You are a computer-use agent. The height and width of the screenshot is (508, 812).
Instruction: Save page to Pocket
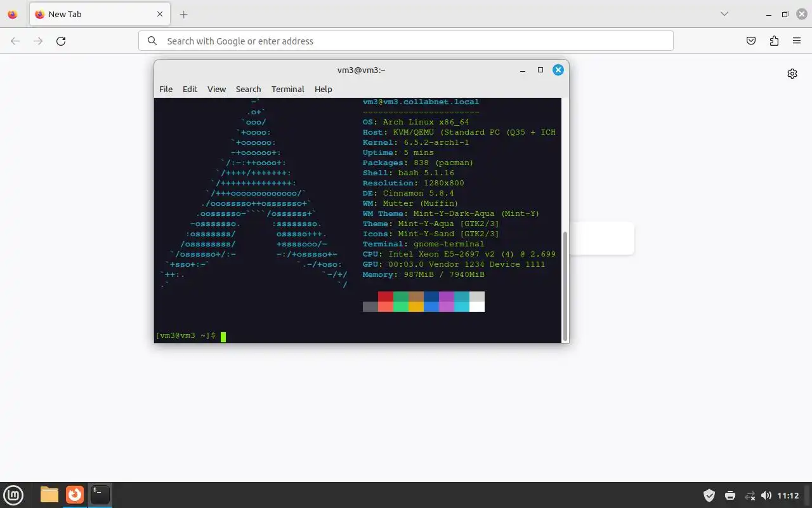tap(751, 41)
